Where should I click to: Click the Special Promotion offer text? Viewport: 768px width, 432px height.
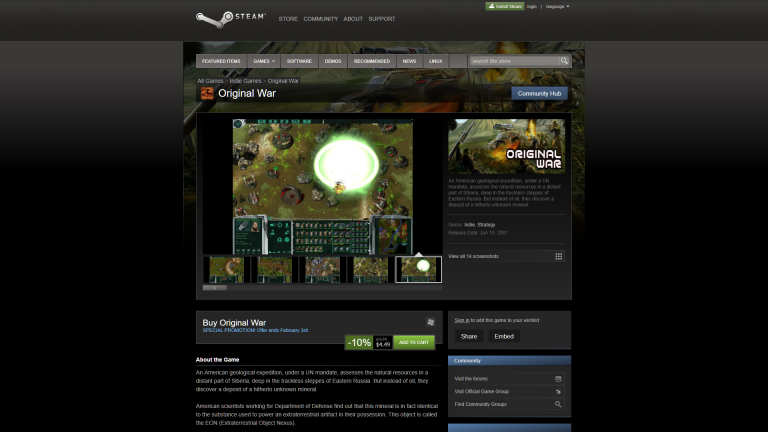(255, 331)
